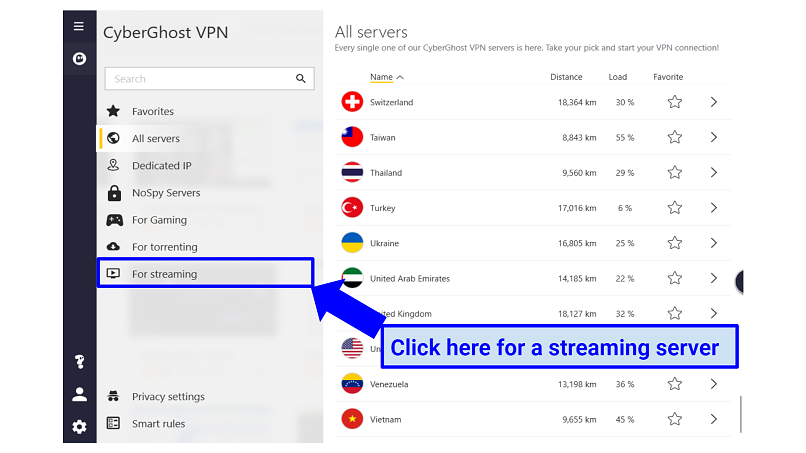Select the Ukraine server name
The image size is (806, 453).
(384, 243)
